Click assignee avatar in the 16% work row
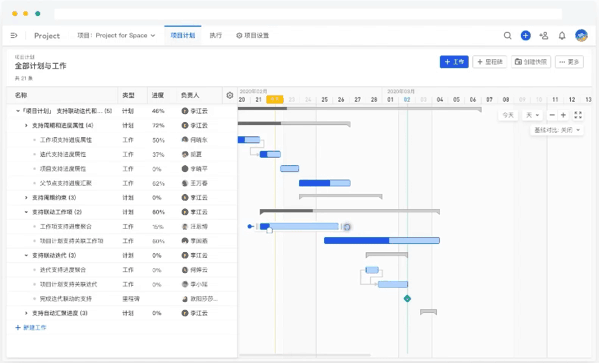599x363 pixels. coord(185,227)
